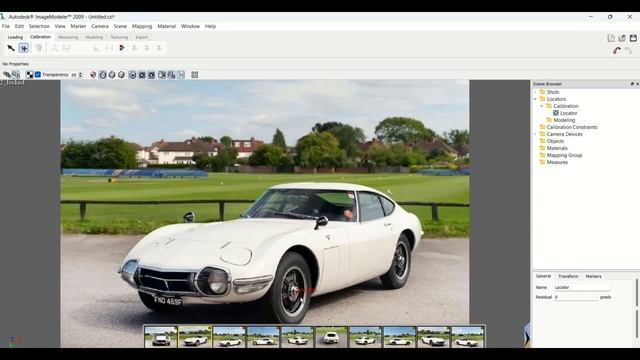The height and width of the screenshot is (360, 640).
Task: Click the save disk icon top right
Action: pos(633,38)
